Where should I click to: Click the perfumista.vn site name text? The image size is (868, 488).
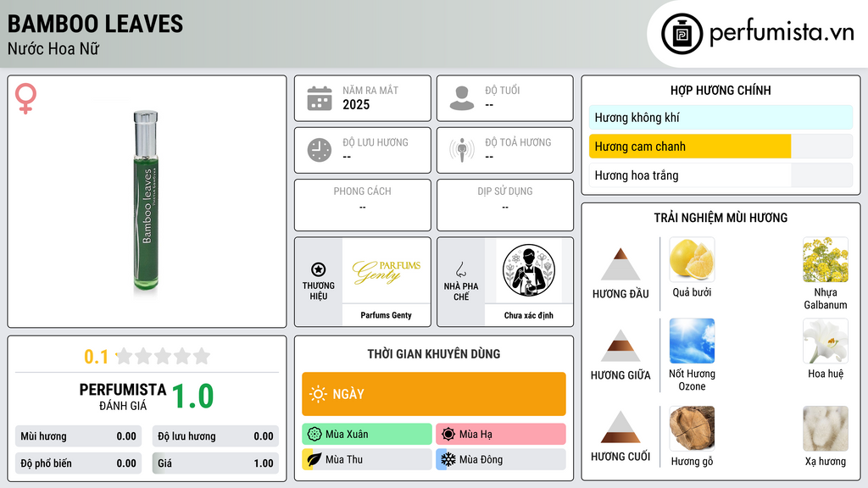pos(782,32)
